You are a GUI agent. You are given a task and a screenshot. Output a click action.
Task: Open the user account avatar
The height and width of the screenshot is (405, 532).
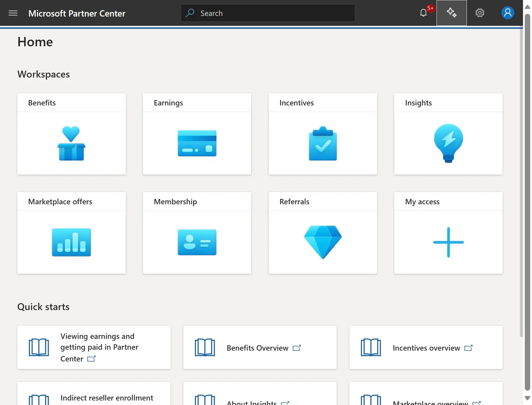pyautogui.click(x=508, y=13)
